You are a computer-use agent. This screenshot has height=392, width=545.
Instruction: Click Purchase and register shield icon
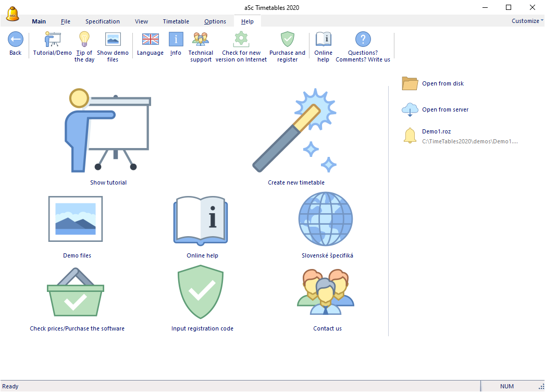[x=288, y=39]
